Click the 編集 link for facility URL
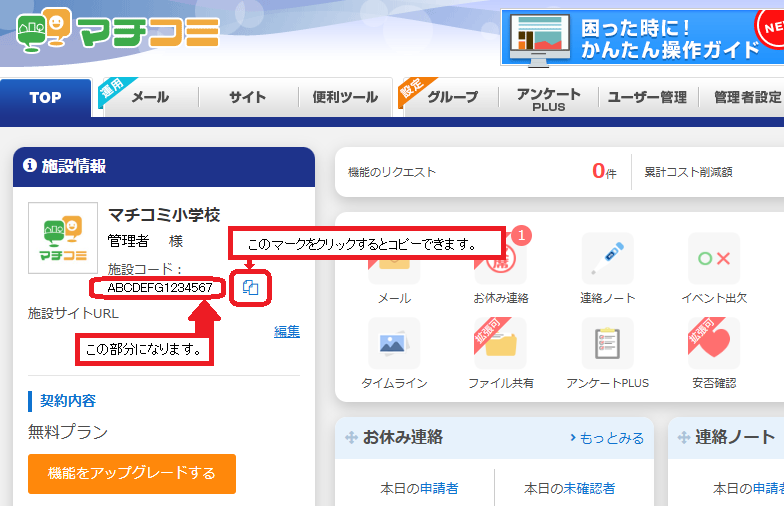 point(287,331)
